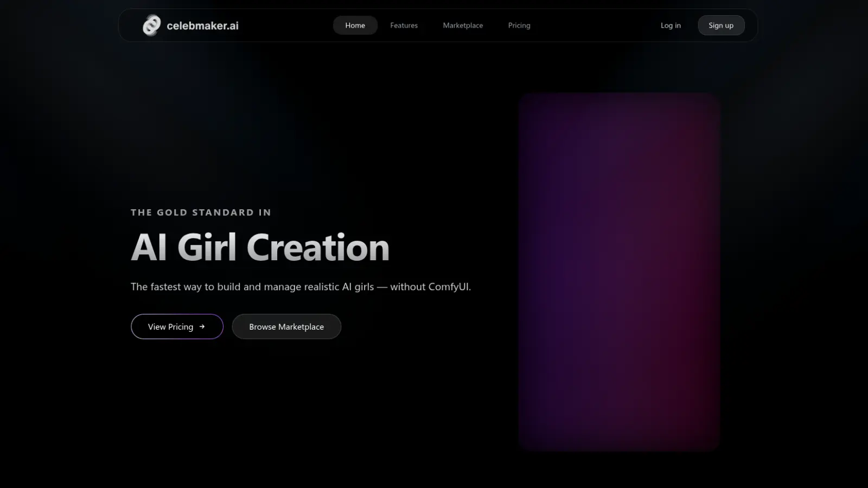Click the dark page background area
This screenshot has width=868, height=488.
[x=380, y=423]
